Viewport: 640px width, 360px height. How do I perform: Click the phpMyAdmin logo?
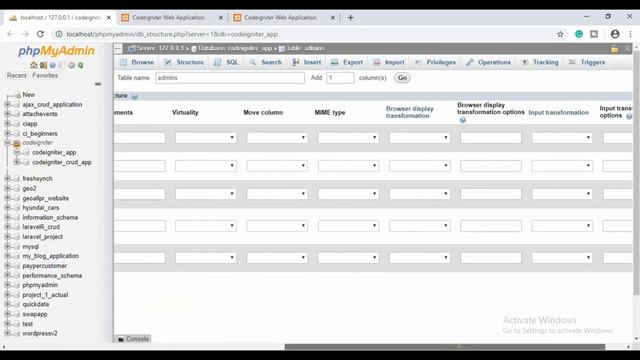(x=56, y=51)
